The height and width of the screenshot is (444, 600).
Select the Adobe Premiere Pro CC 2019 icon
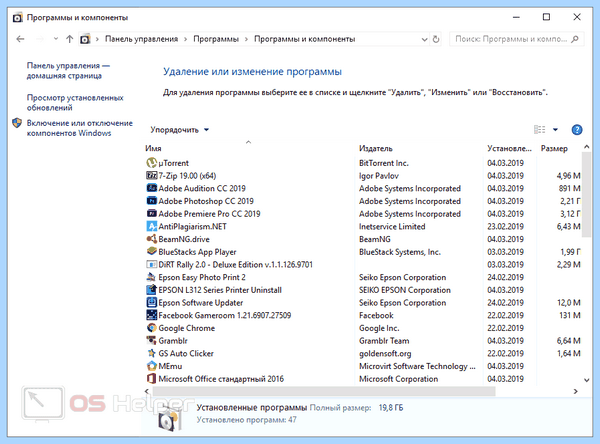pyautogui.click(x=152, y=213)
